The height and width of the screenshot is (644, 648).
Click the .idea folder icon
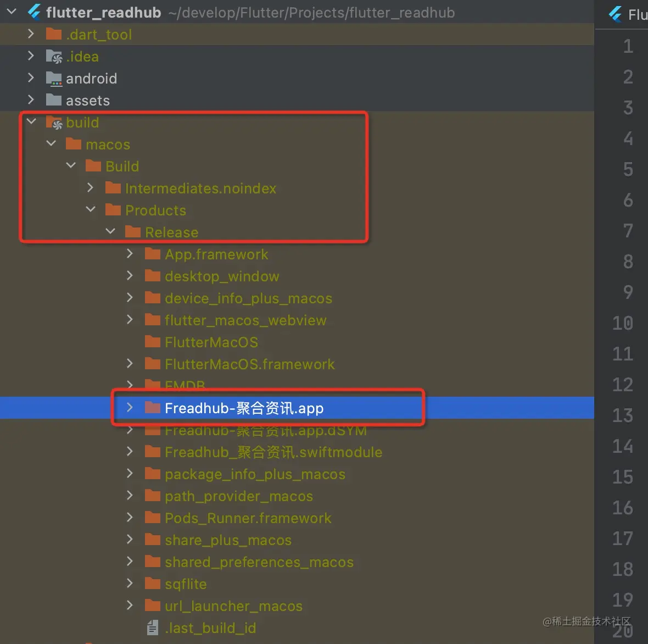pos(54,56)
